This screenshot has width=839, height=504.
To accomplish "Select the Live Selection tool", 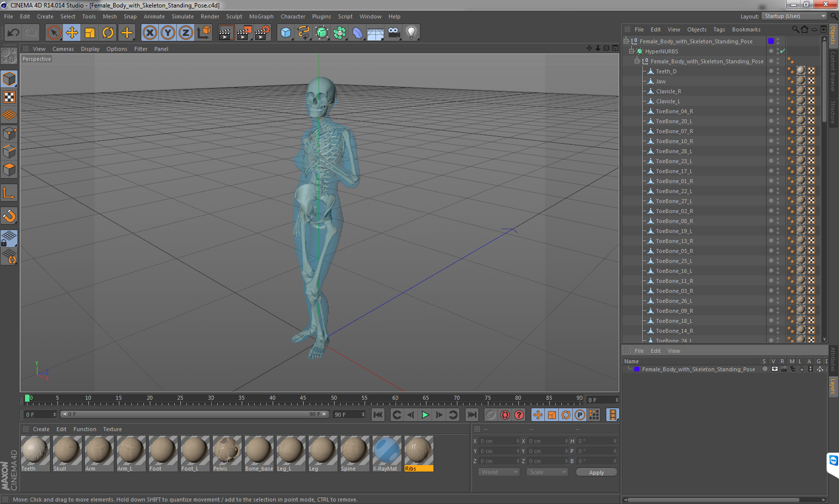I will [53, 33].
